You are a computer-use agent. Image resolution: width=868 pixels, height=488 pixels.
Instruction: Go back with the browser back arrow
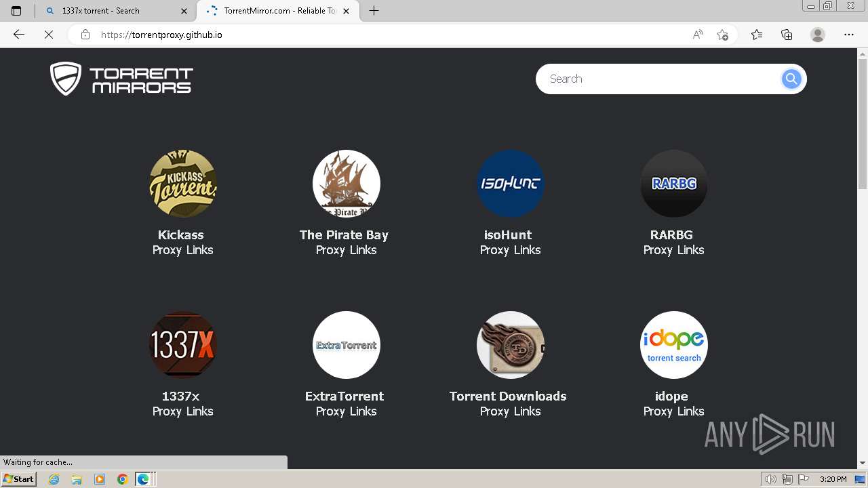click(19, 35)
